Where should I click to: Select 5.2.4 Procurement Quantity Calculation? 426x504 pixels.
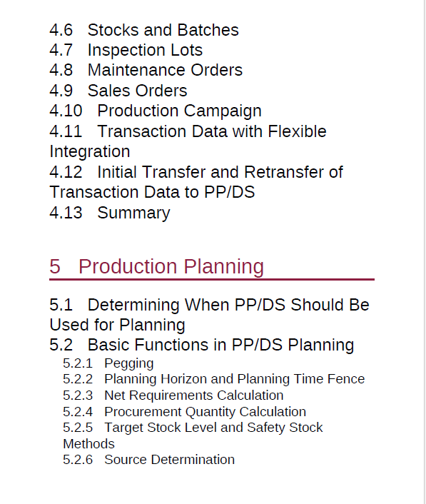(x=184, y=412)
